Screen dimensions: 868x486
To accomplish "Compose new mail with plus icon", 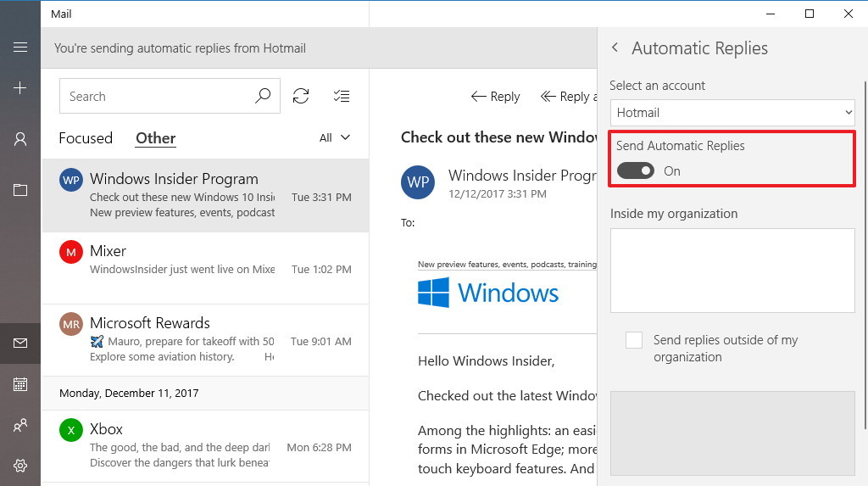I will click(20, 87).
